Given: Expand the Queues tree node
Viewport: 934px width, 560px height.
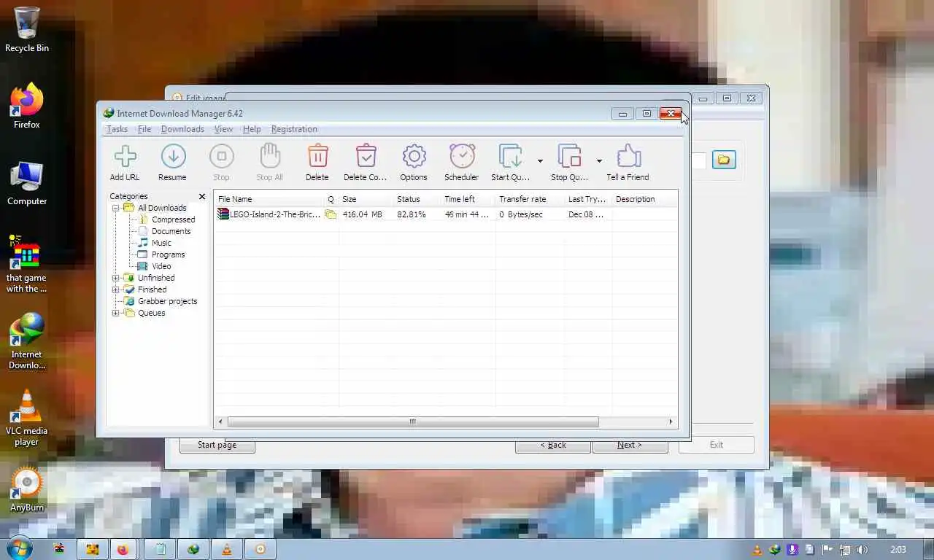Looking at the screenshot, I should (115, 313).
